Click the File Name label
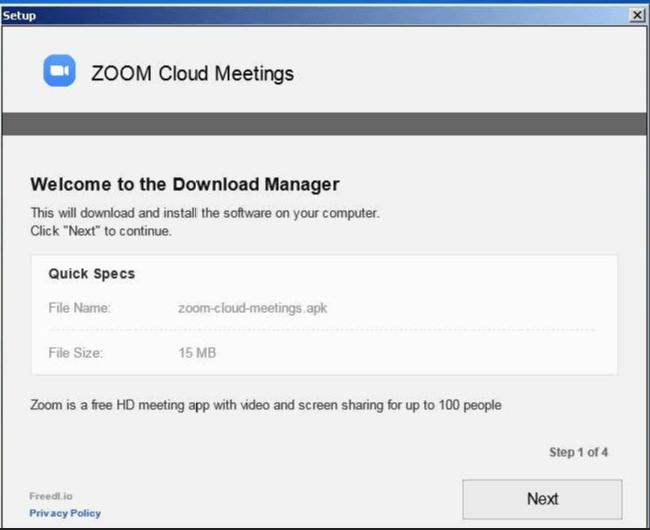 pyautogui.click(x=79, y=308)
